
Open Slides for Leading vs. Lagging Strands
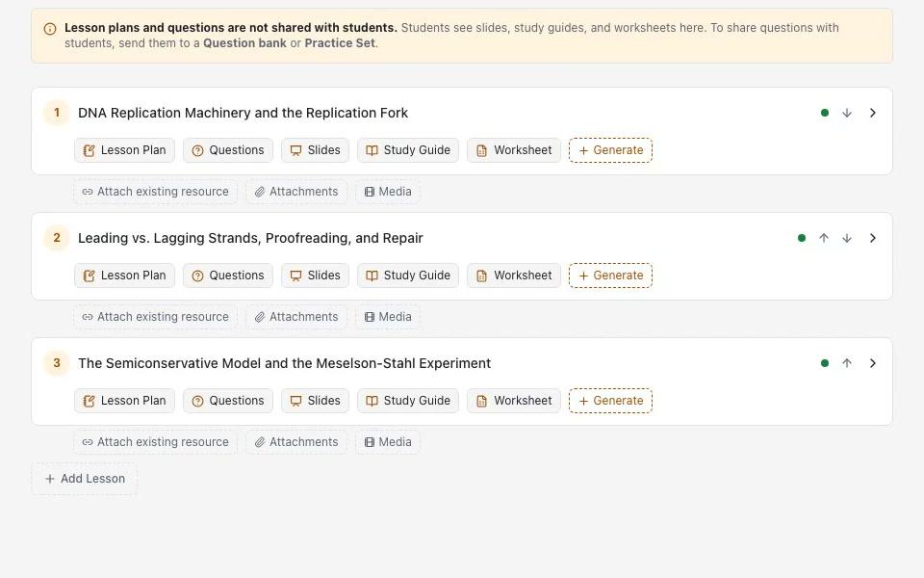[316, 276]
